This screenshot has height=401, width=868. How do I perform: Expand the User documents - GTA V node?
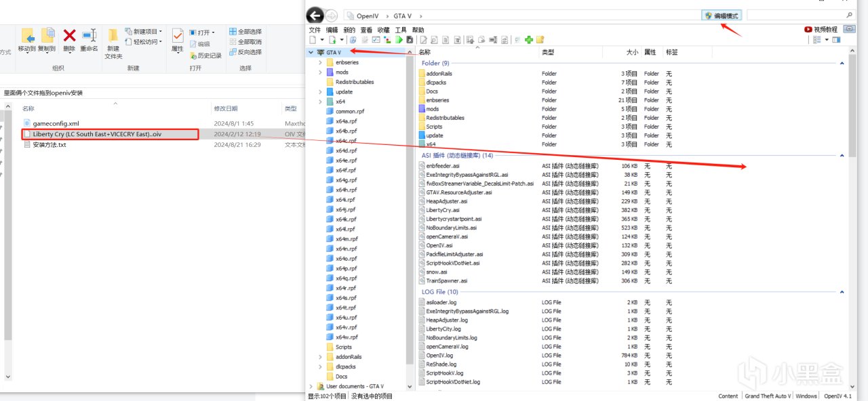tap(311, 386)
